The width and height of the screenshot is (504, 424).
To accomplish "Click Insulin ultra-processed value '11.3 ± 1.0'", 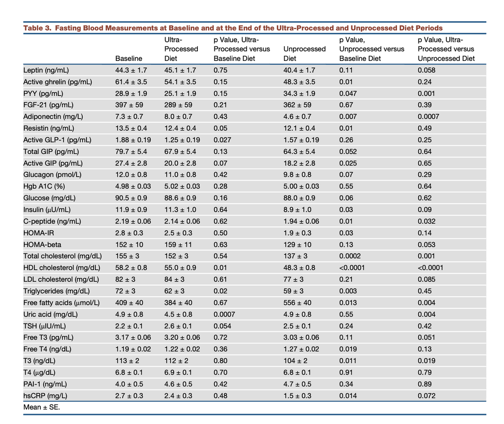I will point(180,210).
